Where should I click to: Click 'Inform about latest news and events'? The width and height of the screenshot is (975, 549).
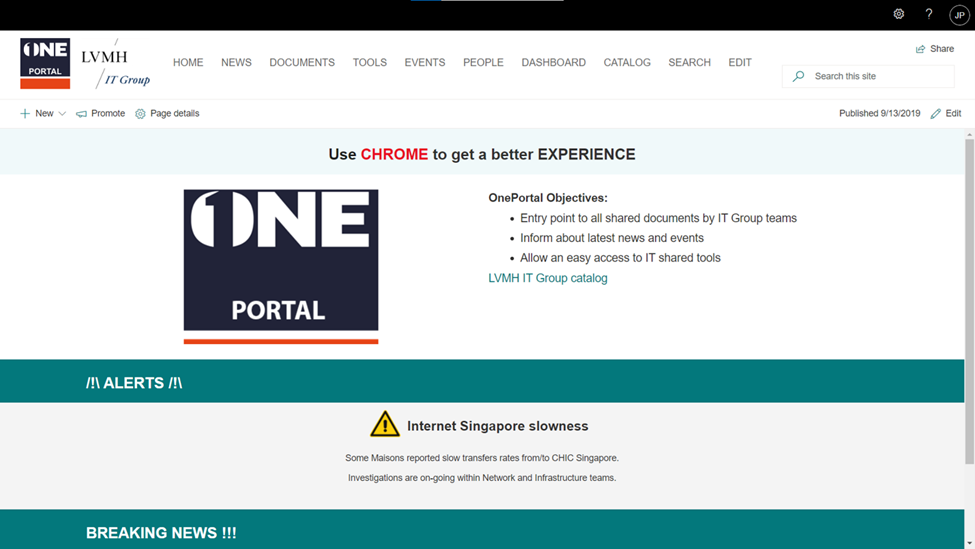click(x=612, y=238)
